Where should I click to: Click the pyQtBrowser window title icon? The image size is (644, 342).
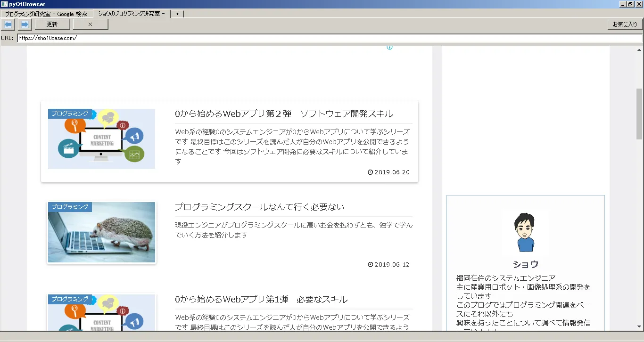(x=4, y=4)
